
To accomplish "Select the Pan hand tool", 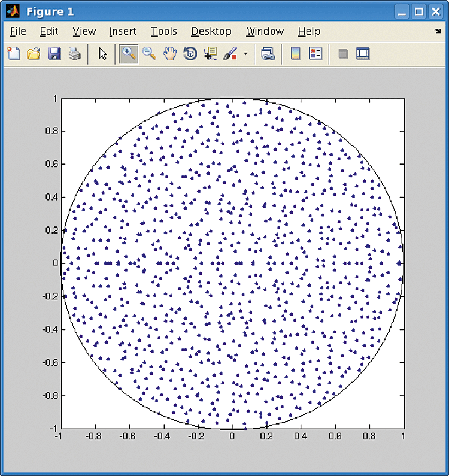I will pyautogui.click(x=169, y=54).
